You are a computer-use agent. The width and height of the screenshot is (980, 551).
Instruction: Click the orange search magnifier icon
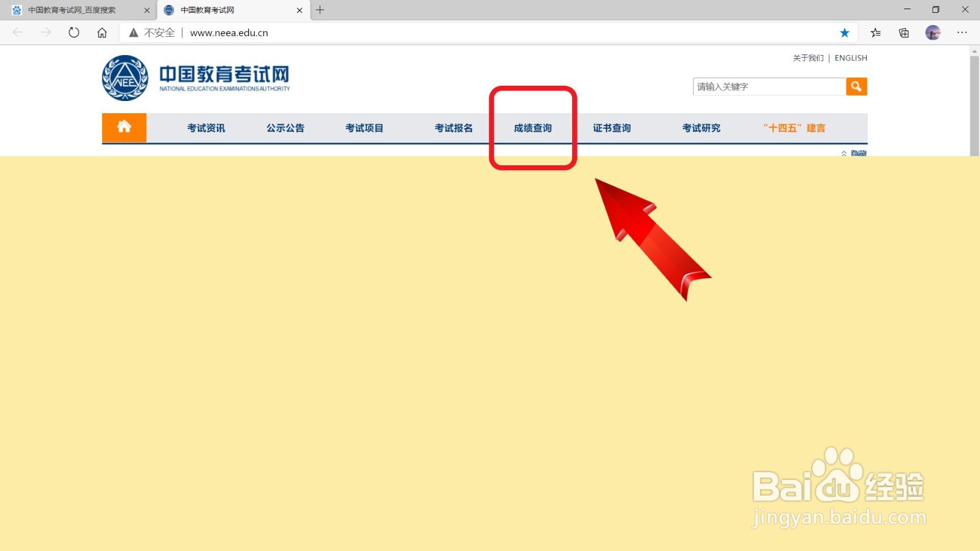(x=856, y=86)
